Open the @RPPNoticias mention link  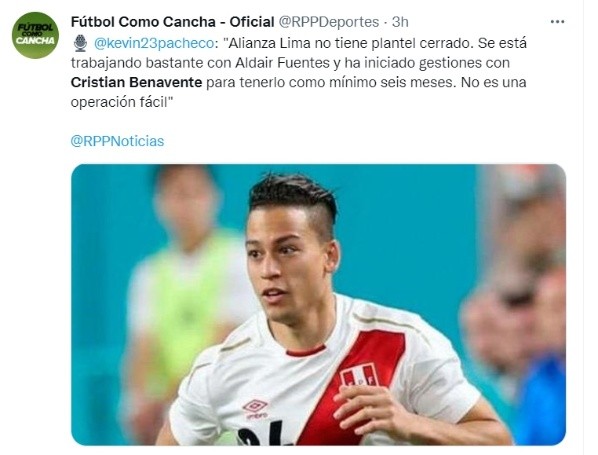(x=117, y=141)
